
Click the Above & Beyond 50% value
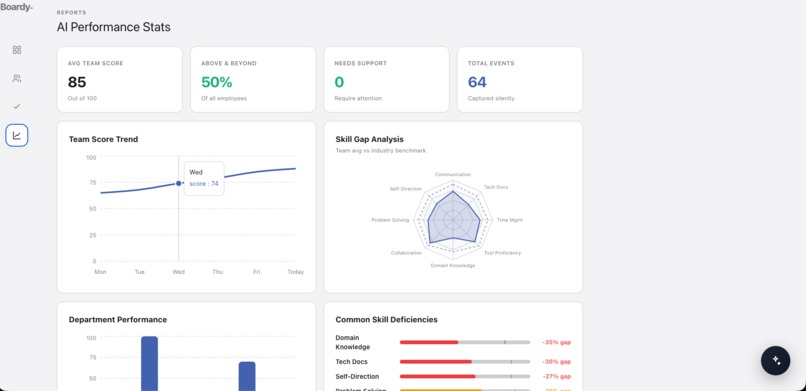point(216,82)
